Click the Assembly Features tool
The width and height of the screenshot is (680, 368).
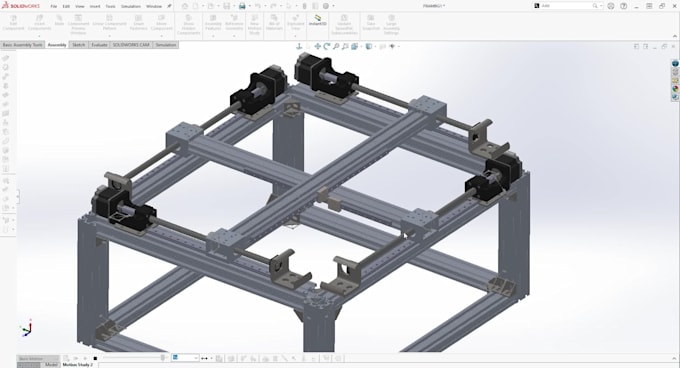pyautogui.click(x=213, y=23)
